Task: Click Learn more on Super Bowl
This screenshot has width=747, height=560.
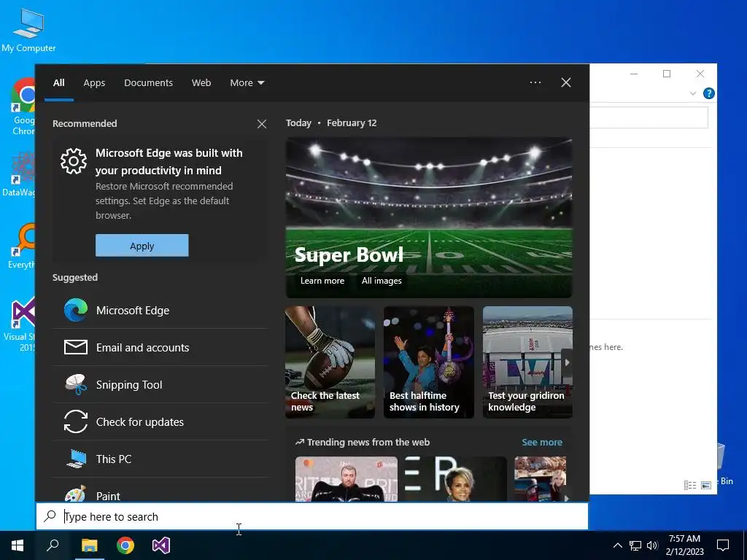Action: (x=322, y=281)
